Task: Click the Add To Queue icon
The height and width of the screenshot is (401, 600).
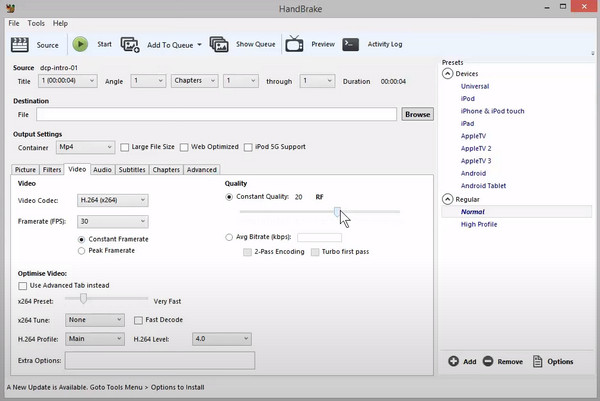Action: coord(130,45)
